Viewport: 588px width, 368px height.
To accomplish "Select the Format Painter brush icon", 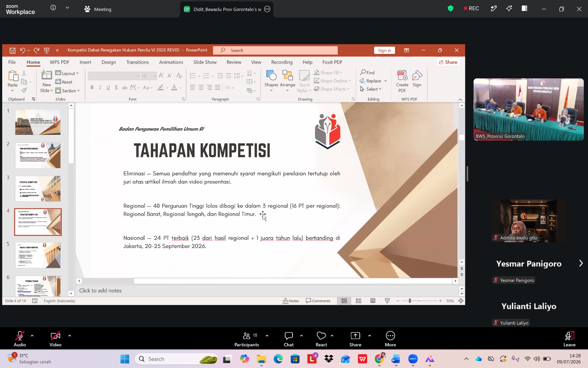I will click(x=24, y=90).
